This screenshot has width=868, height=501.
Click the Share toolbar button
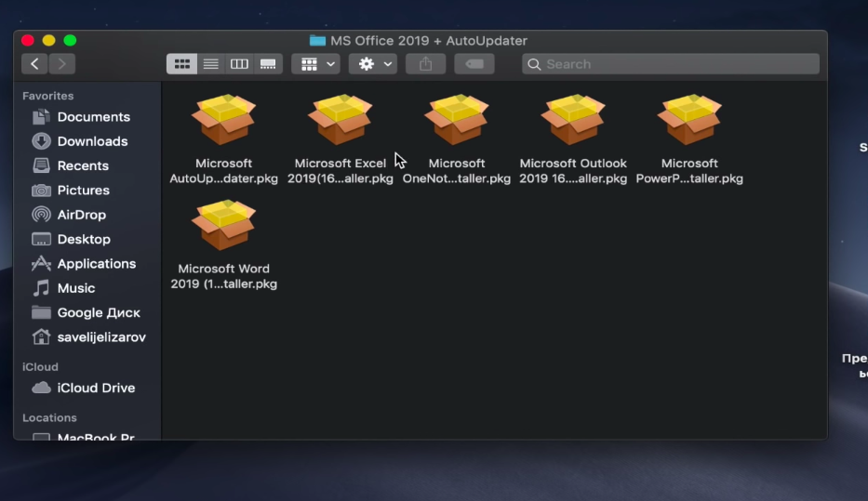[425, 64]
